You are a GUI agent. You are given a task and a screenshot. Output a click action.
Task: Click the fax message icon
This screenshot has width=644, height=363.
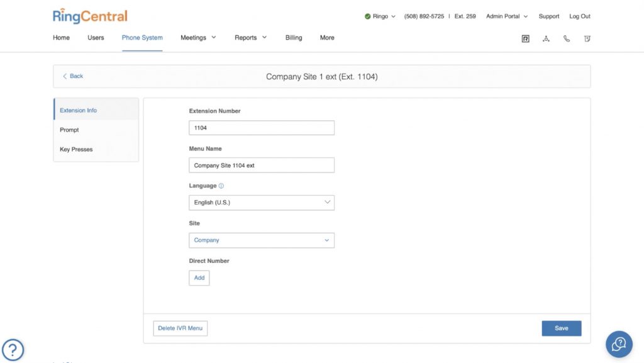coord(587,38)
